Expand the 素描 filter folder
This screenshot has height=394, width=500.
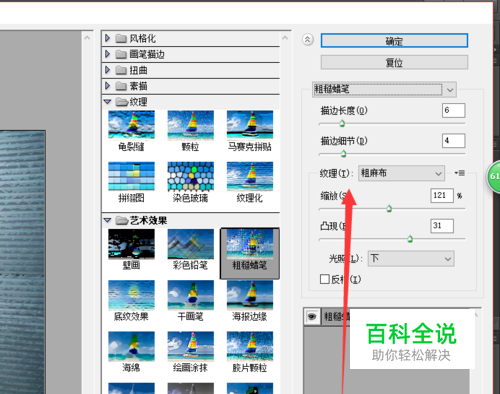pyautogui.click(x=107, y=86)
